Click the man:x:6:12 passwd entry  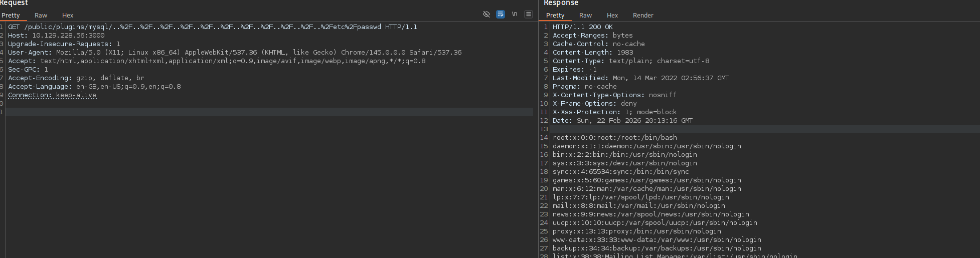tap(647, 189)
